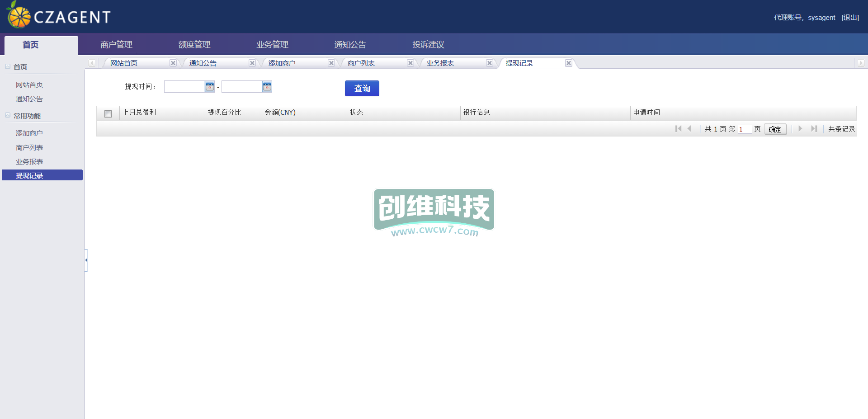The height and width of the screenshot is (419, 868).
Task: Open the 业务管理 main menu
Action: click(272, 45)
